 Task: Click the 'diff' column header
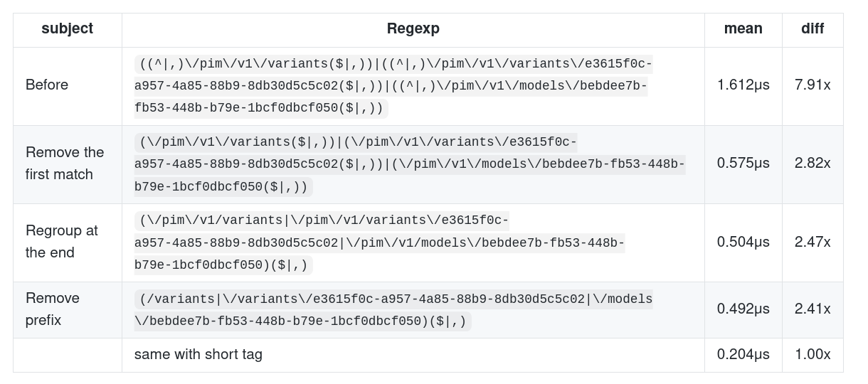pyautogui.click(x=813, y=29)
